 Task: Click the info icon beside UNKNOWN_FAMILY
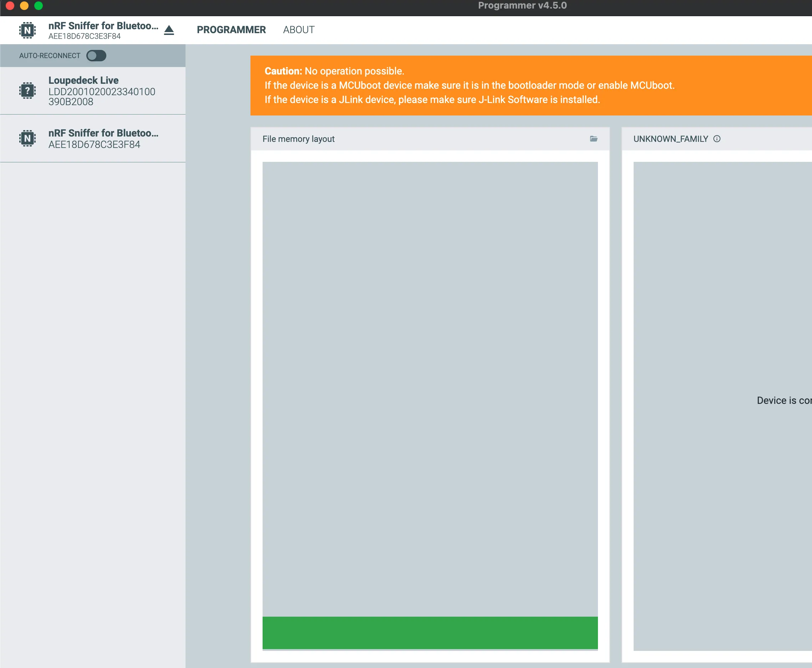tap(716, 139)
